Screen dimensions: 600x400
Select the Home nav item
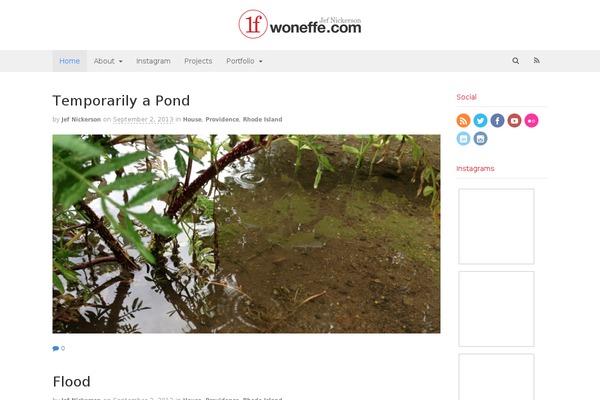(69, 61)
